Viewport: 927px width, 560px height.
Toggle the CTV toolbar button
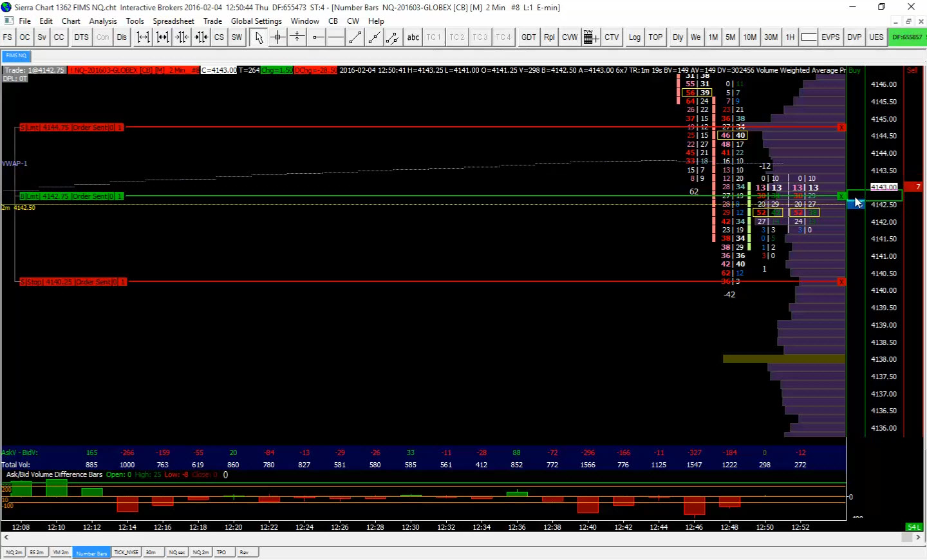tap(612, 37)
